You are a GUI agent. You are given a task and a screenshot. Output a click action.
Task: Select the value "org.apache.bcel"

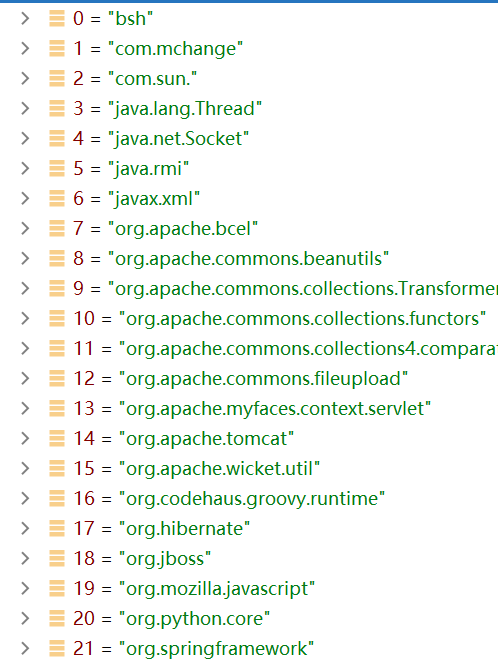pyautogui.click(x=183, y=229)
